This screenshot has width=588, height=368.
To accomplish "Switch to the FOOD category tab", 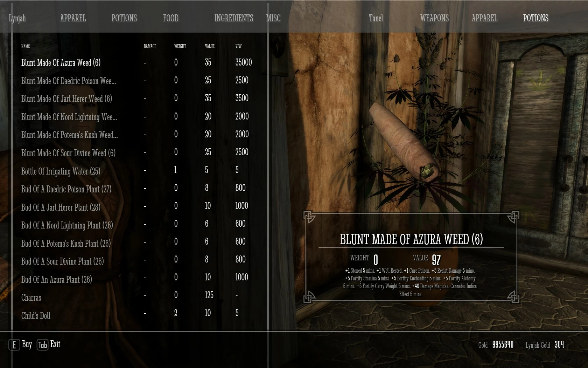I will pyautogui.click(x=170, y=18).
